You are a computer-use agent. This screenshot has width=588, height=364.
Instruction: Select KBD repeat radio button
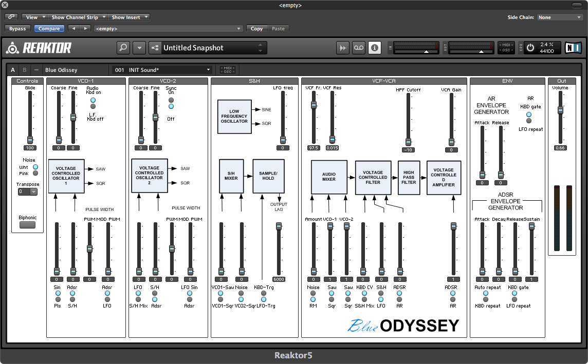click(486, 299)
